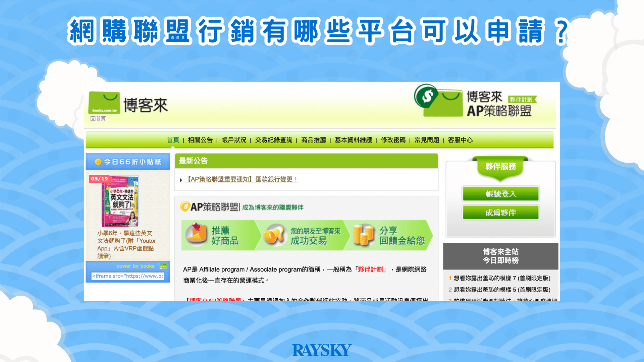
Task: Click the 今日66折小貼紙 header
Action: (128, 162)
